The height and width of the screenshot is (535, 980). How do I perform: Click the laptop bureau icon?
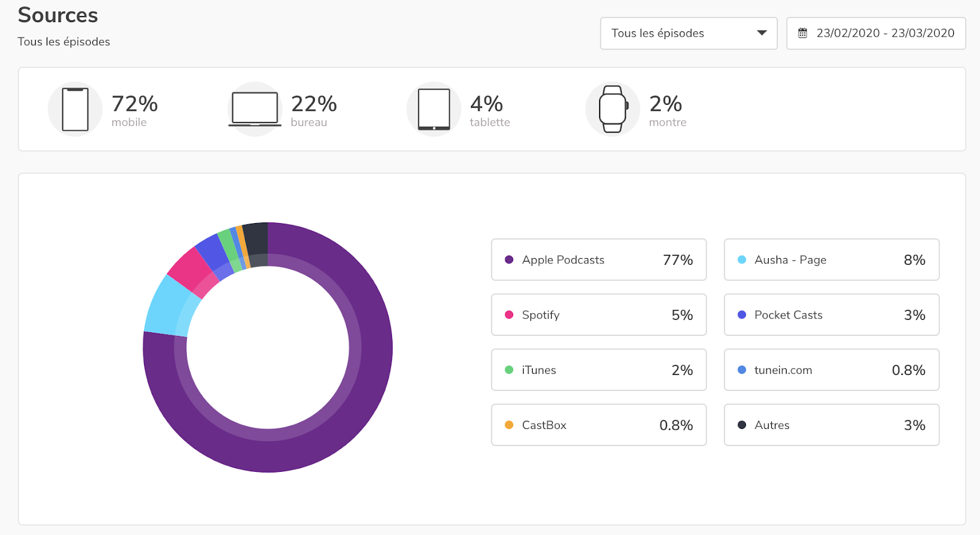(x=255, y=109)
